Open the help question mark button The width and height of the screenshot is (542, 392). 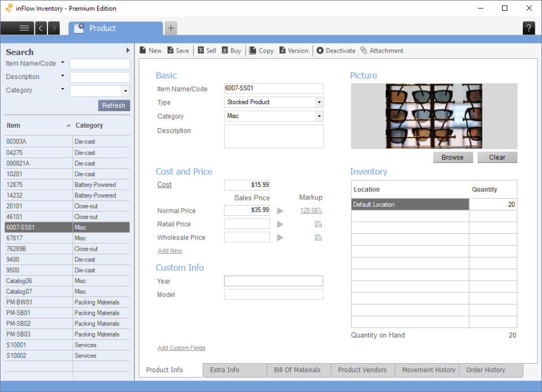pos(528,28)
